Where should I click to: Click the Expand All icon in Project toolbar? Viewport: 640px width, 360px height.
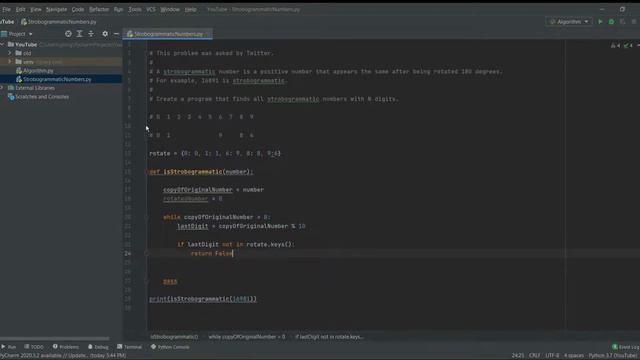[x=80, y=34]
